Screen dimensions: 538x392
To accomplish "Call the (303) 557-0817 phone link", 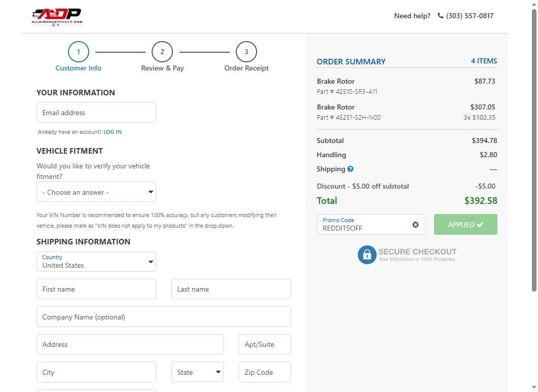I will click(x=470, y=16).
